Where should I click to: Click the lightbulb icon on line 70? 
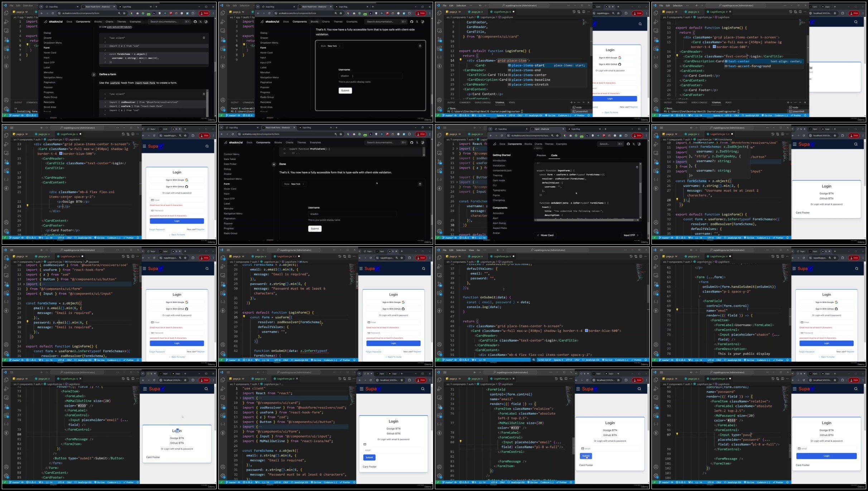(677, 310)
